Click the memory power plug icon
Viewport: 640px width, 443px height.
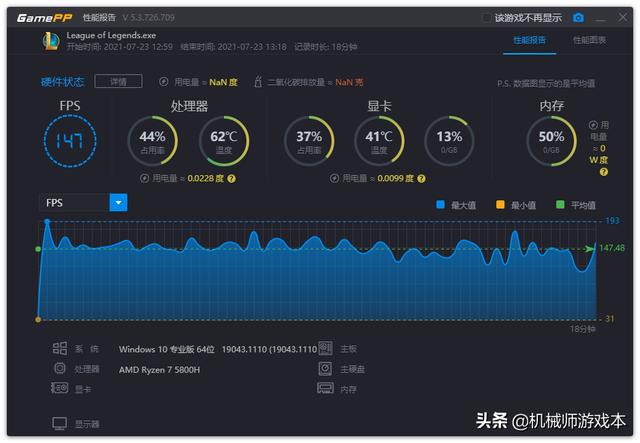(x=593, y=125)
